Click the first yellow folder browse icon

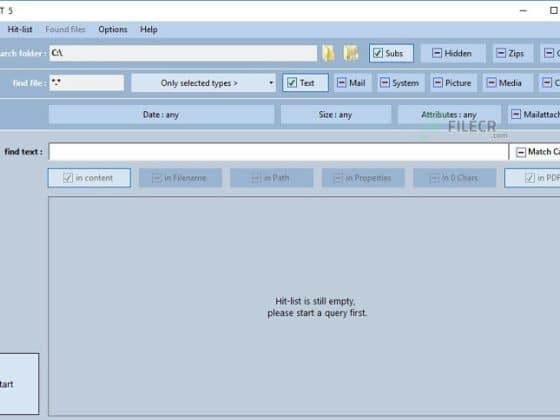pyautogui.click(x=329, y=53)
